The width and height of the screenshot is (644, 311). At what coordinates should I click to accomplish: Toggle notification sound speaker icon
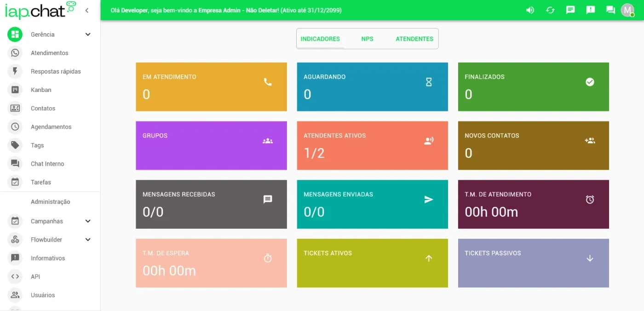point(530,10)
